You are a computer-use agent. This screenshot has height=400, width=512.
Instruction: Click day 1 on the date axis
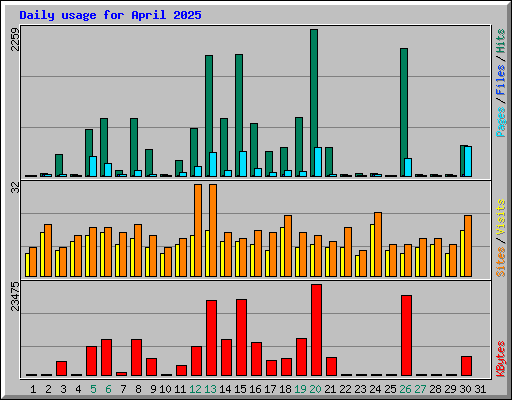(x=33, y=389)
